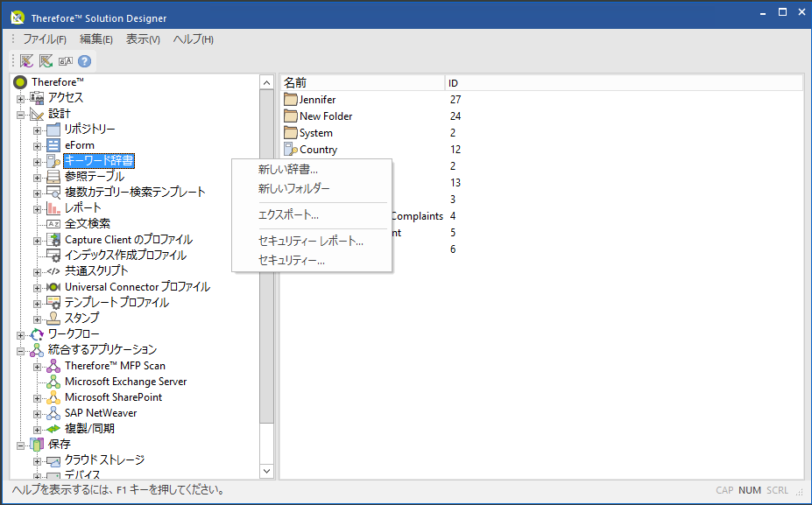Click the 複製/同期 green arrows icon
The width and height of the screenshot is (812, 505).
[x=53, y=429]
